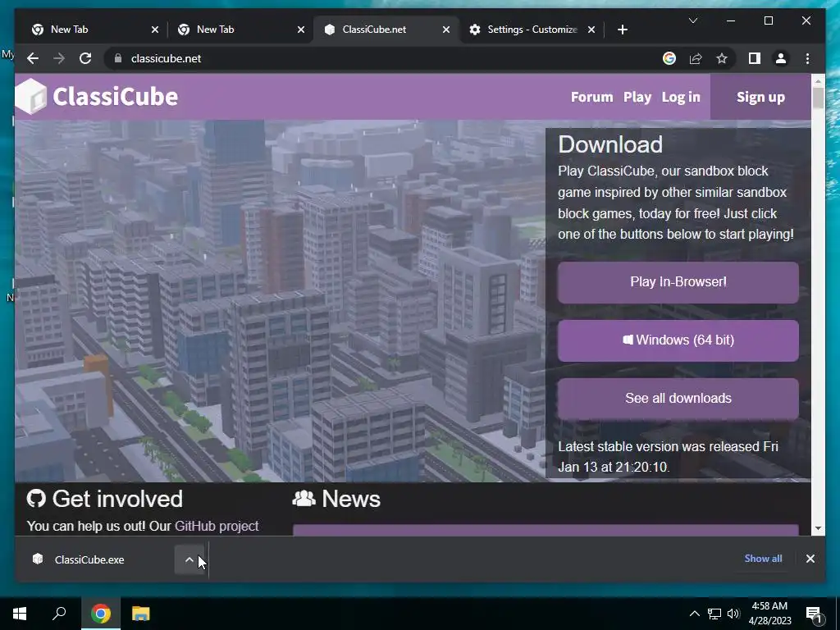This screenshot has height=630, width=840.
Task: Click the vertical scrollbar thumb
Action: click(x=818, y=98)
